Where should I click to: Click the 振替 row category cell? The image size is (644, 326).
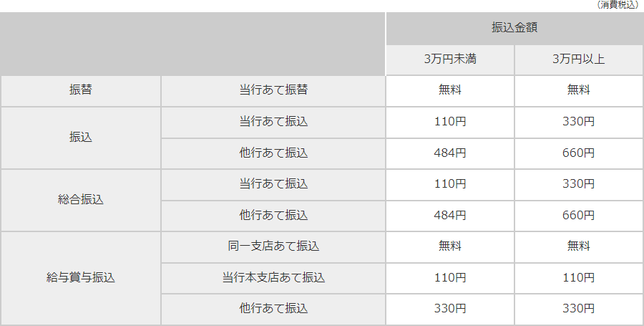tap(81, 90)
